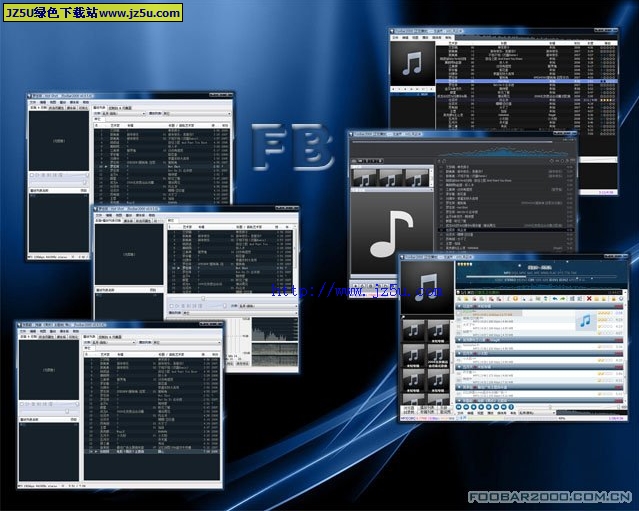The image size is (639, 511).
Task: Open the Help menu in the top-left window
Action: click(86, 102)
